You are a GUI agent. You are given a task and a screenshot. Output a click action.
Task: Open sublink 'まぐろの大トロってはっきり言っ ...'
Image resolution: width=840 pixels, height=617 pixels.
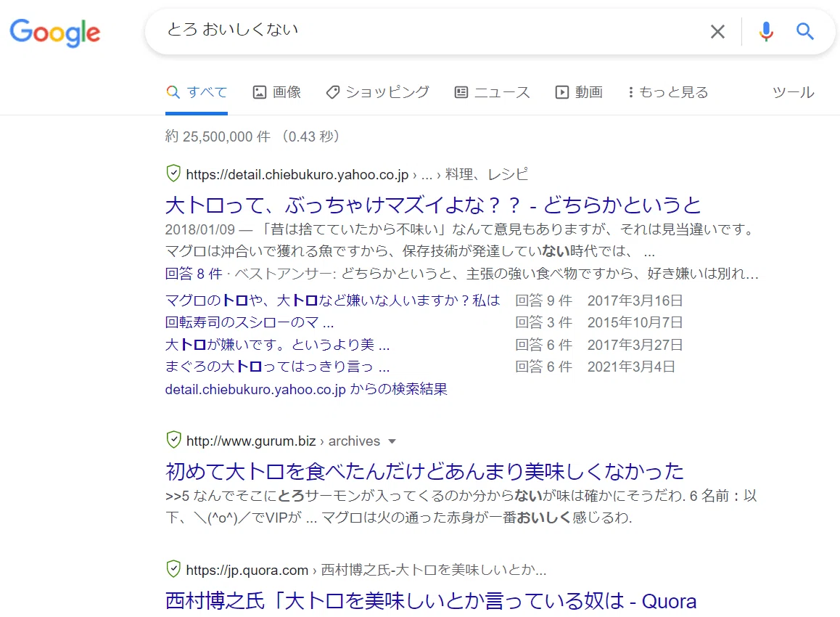(277, 367)
